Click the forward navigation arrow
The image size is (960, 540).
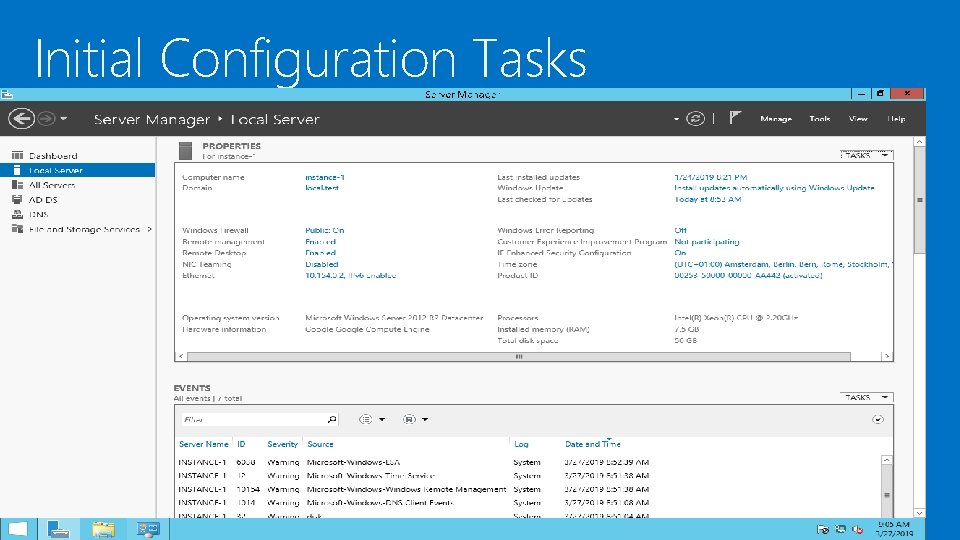(47, 118)
